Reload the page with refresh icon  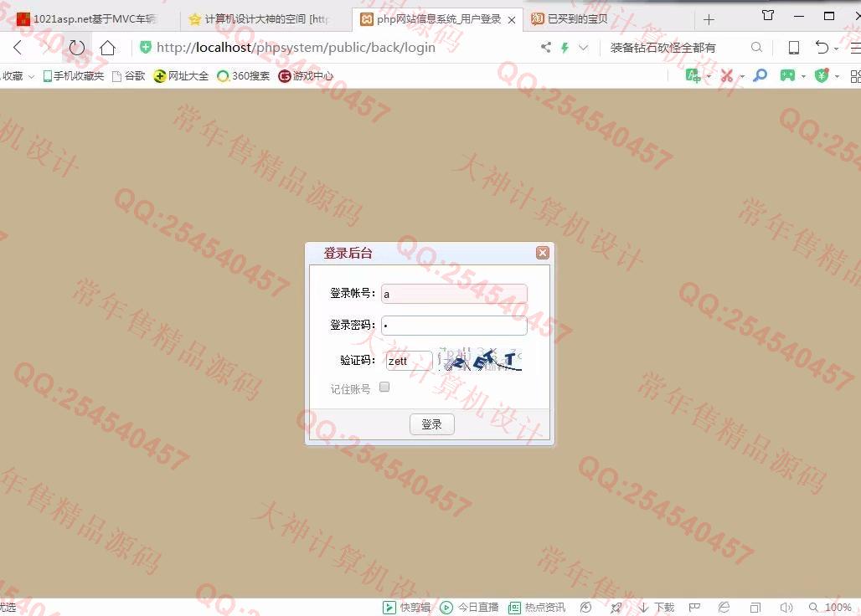(77, 48)
